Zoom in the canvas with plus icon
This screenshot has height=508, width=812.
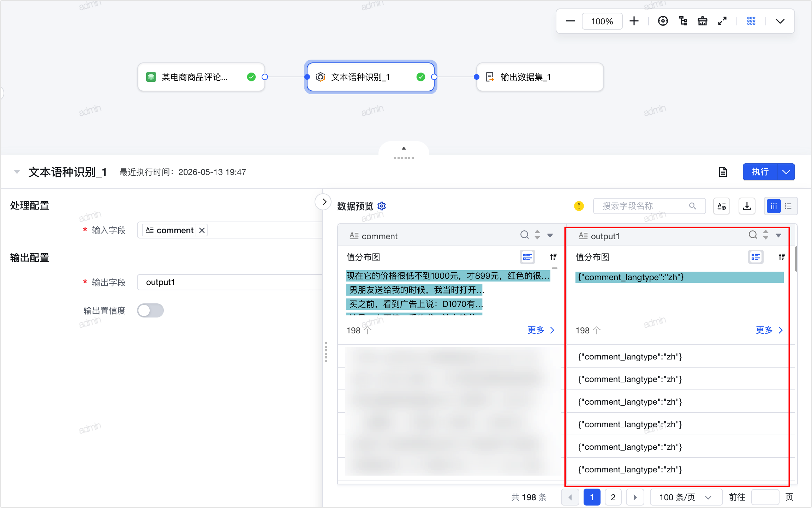tap(634, 21)
